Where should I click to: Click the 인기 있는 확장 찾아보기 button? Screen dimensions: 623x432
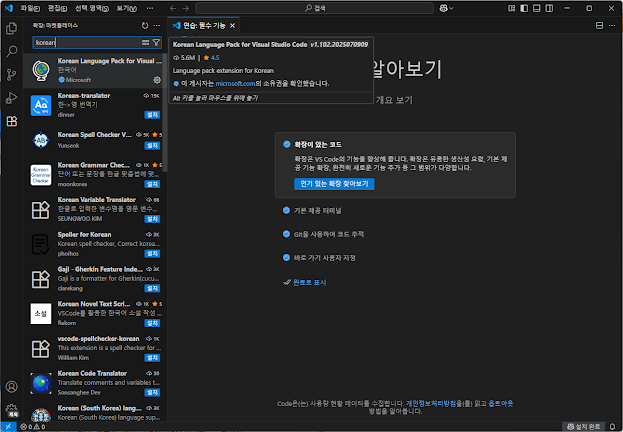pyautogui.click(x=334, y=184)
